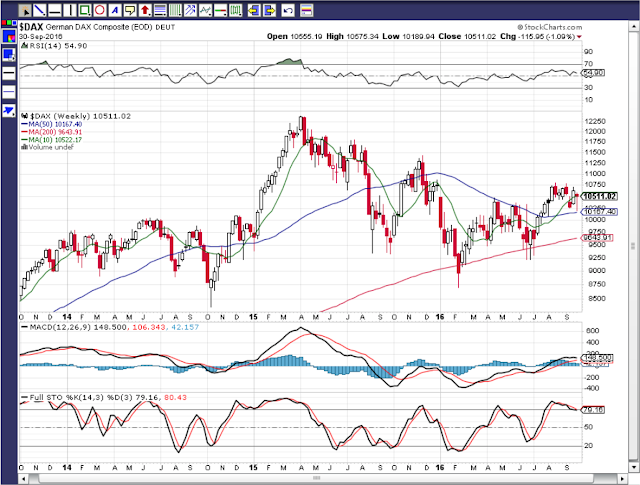
Task: Click the 79.16 stochastic value tag
Action: pyautogui.click(x=593, y=409)
